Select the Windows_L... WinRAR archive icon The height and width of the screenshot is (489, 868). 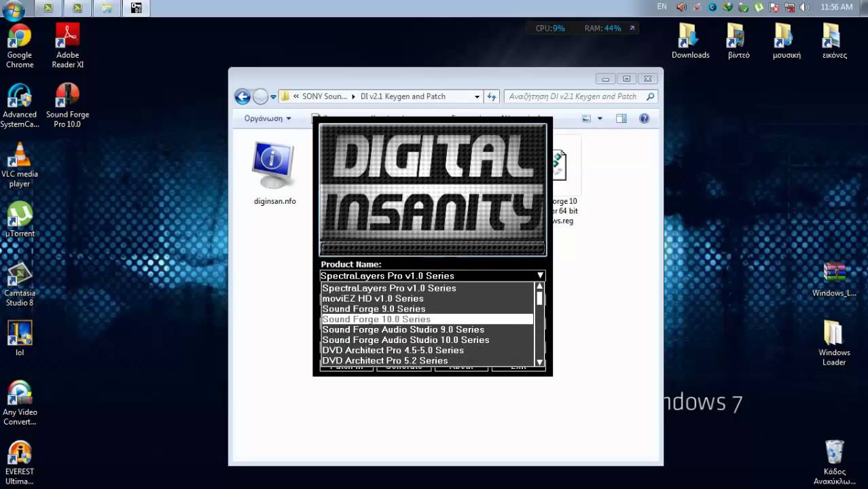point(834,280)
